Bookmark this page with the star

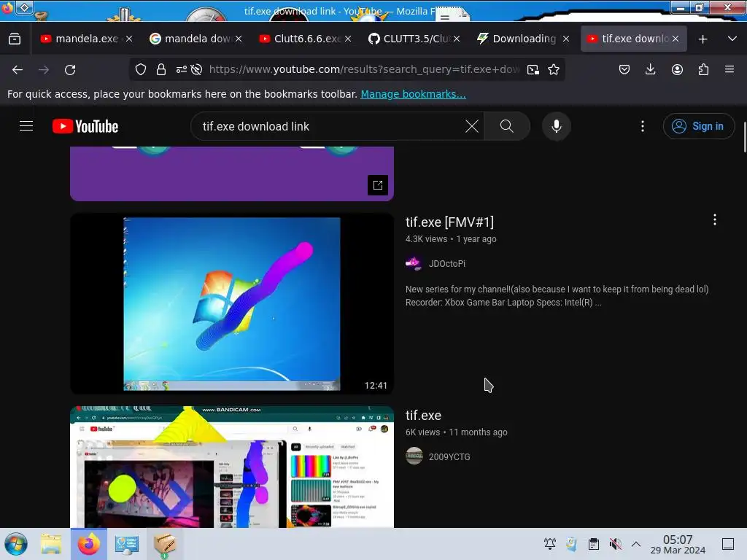pos(554,69)
